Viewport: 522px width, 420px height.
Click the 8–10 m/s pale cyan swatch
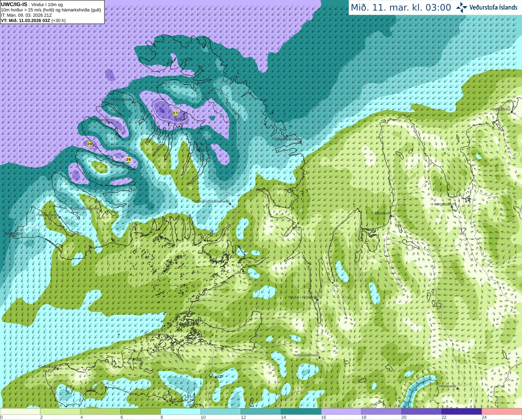181,411
